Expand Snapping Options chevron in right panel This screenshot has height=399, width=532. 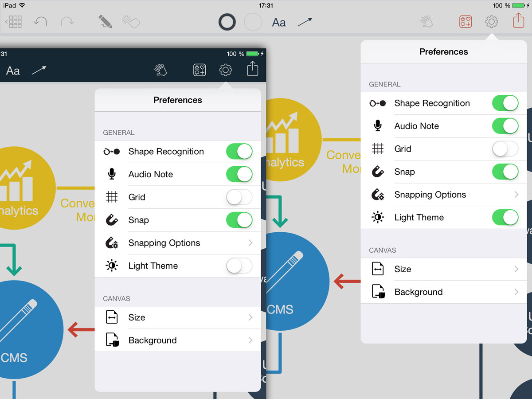pyautogui.click(x=516, y=195)
